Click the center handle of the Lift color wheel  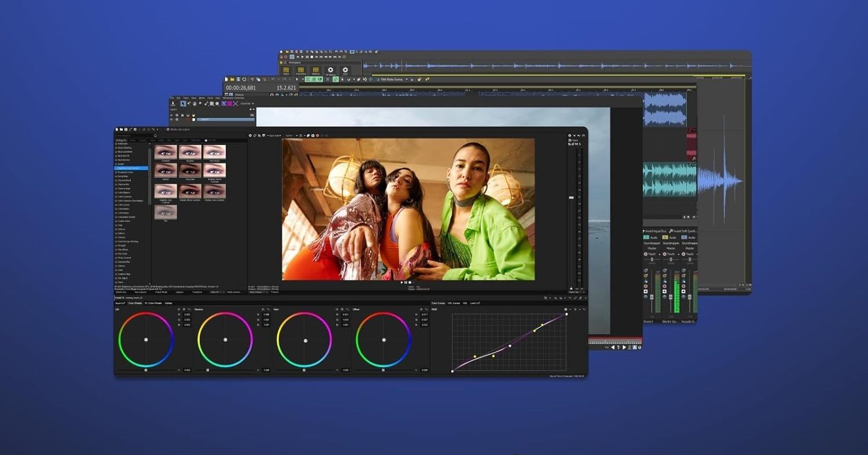(146, 340)
